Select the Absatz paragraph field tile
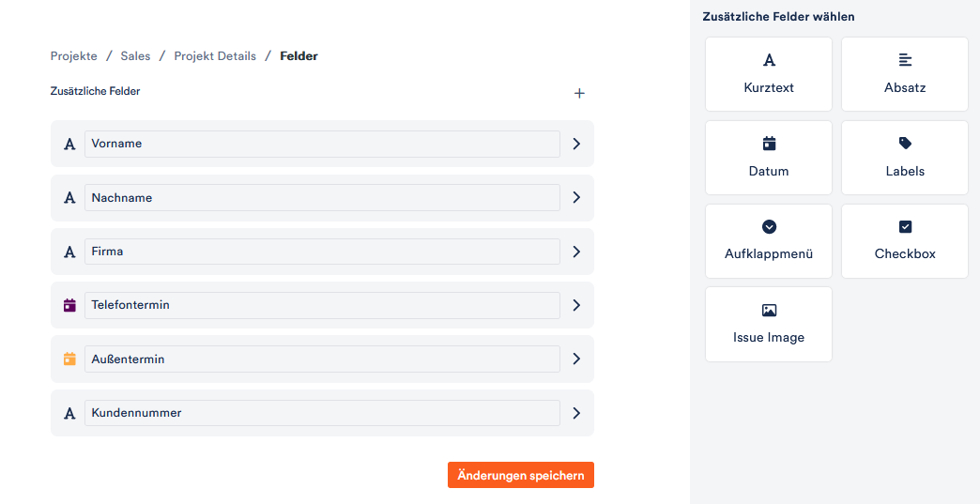Screen dimensions: 980x504 click(904, 74)
